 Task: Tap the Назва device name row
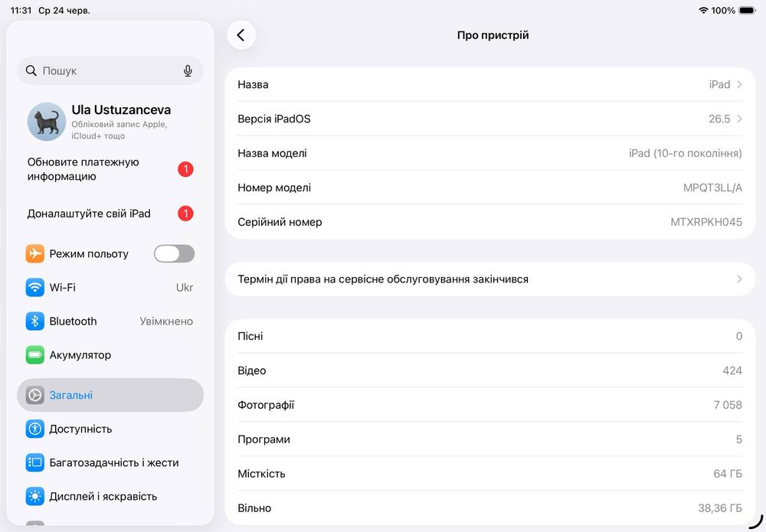[490, 84]
